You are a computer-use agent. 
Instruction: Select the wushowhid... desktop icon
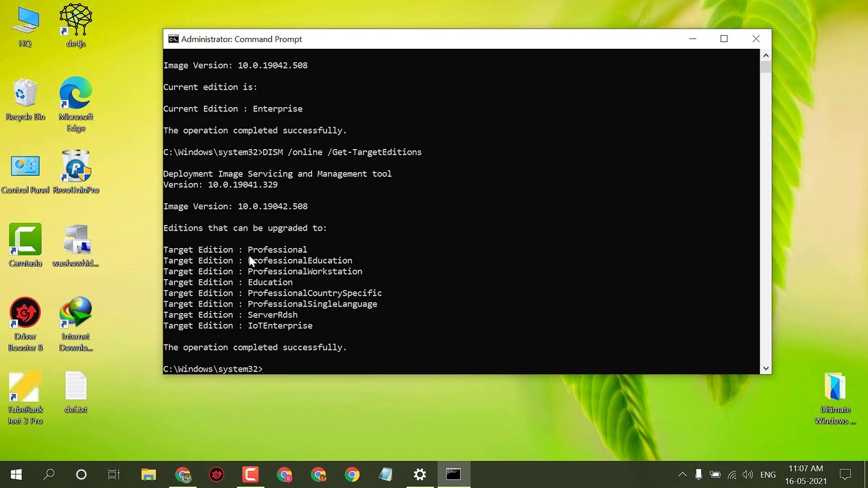pos(76,245)
